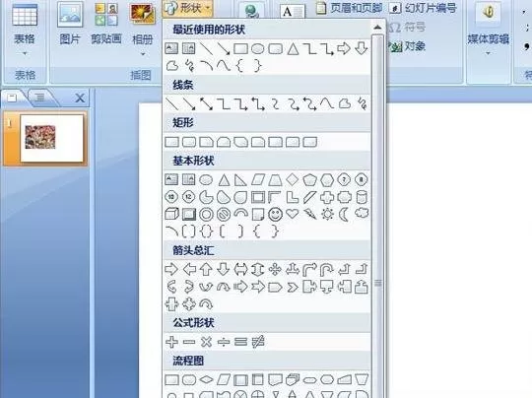The height and width of the screenshot is (398, 532).
Task: Insert 对象 object
Action: point(408,46)
